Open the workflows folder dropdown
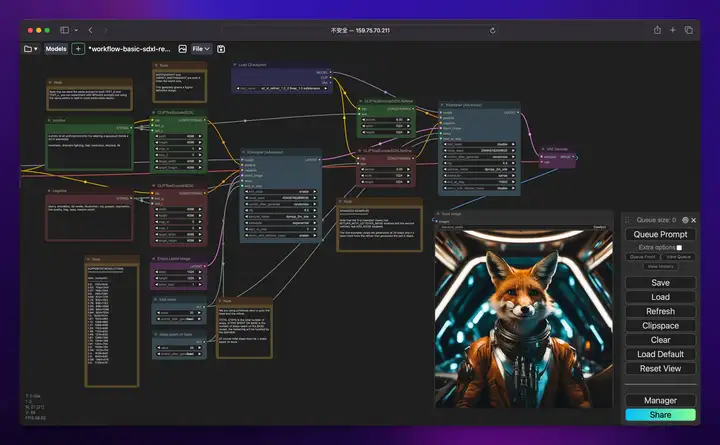Screen dimensions: 720x445 (31, 49)
